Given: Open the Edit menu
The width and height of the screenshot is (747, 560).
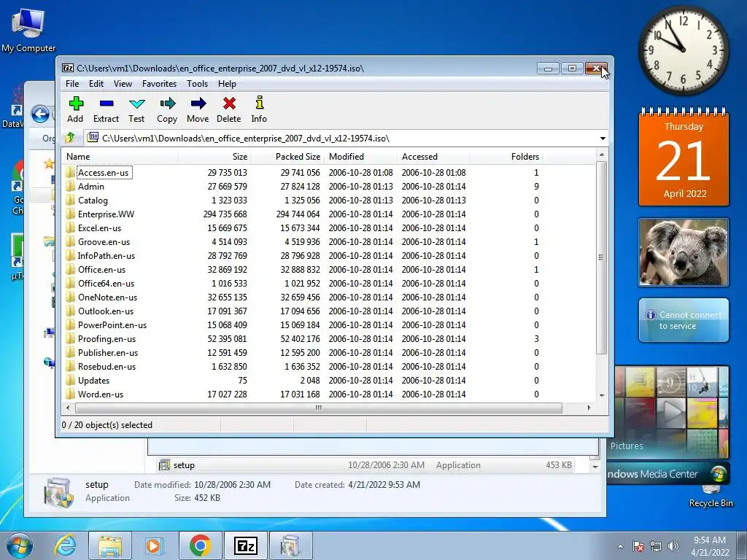Looking at the screenshot, I should click(x=96, y=84).
